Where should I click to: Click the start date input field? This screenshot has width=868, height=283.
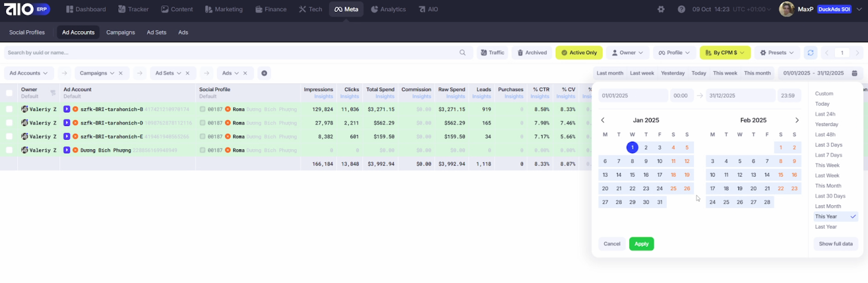[x=633, y=96]
